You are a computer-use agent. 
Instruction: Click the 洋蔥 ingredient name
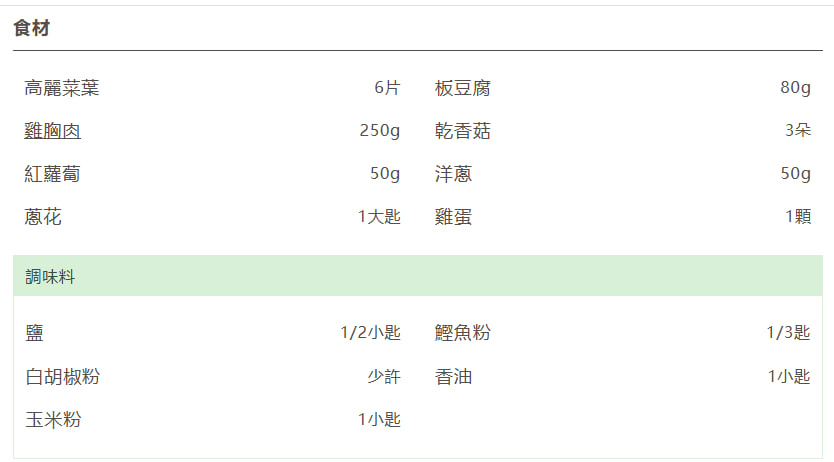click(x=453, y=174)
